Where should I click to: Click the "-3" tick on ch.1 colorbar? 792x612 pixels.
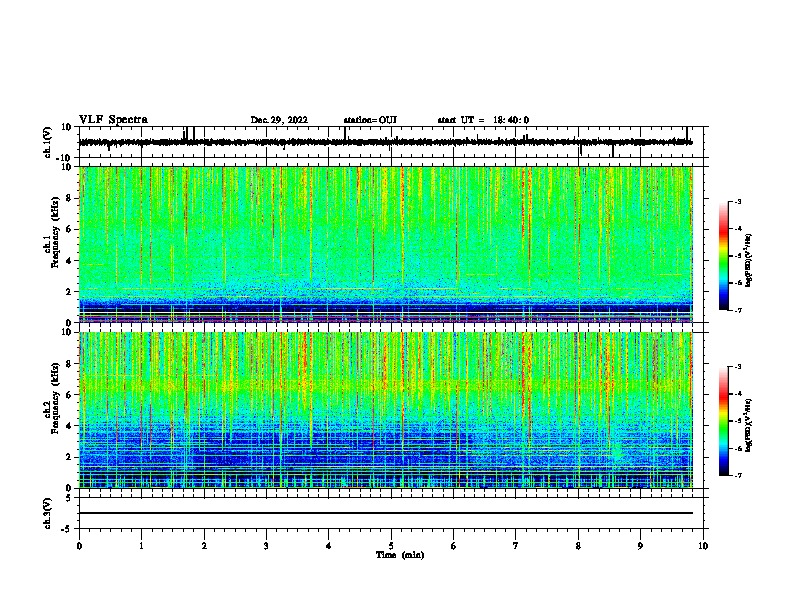[x=737, y=201]
